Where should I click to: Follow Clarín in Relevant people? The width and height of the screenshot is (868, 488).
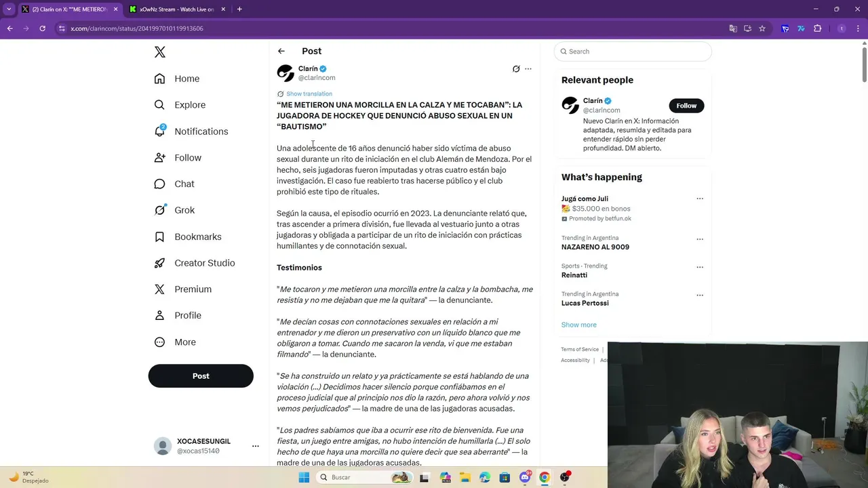pos(686,106)
